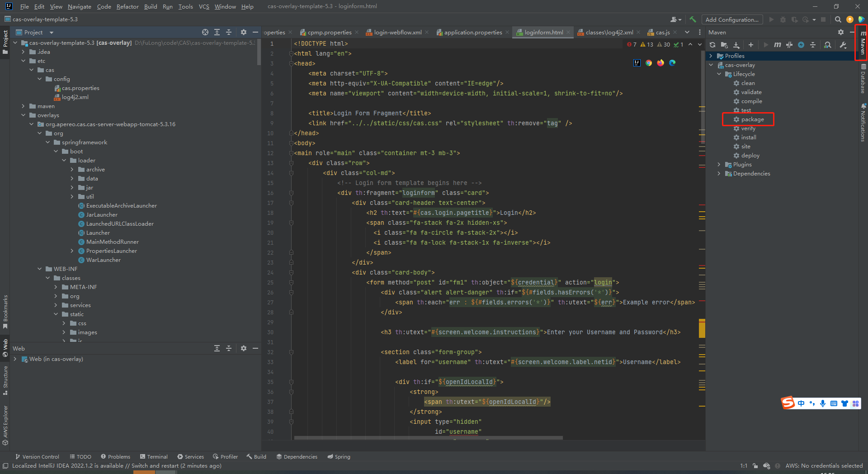Open Project panel gear options
Image resolution: width=868 pixels, height=474 pixels.
coord(244,32)
